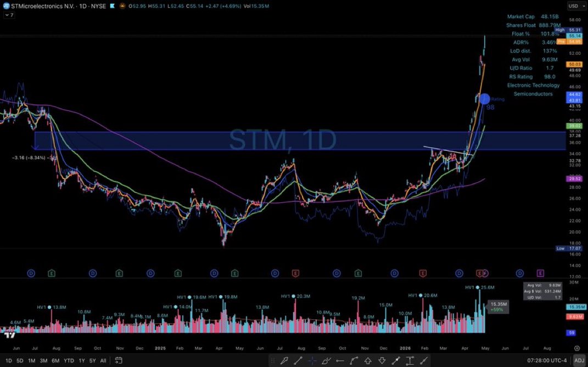
Task: Select the white descending trendline drawing
Action: point(449,151)
